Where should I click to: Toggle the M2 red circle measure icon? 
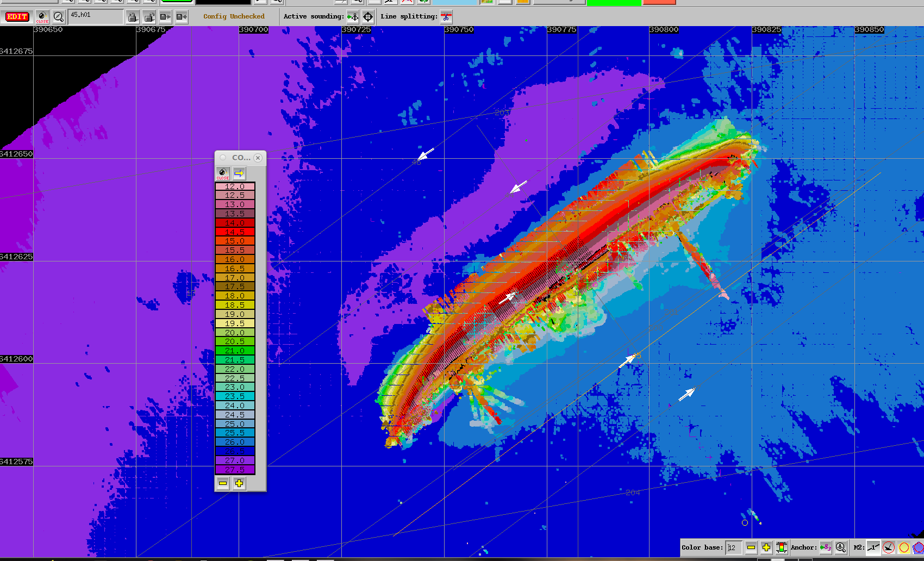coord(889,547)
